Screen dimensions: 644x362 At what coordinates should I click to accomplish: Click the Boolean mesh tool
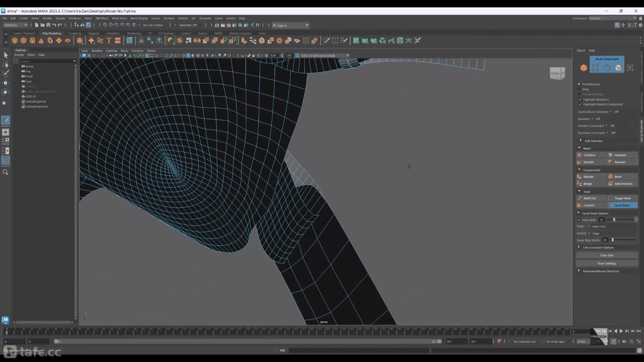click(x=623, y=162)
